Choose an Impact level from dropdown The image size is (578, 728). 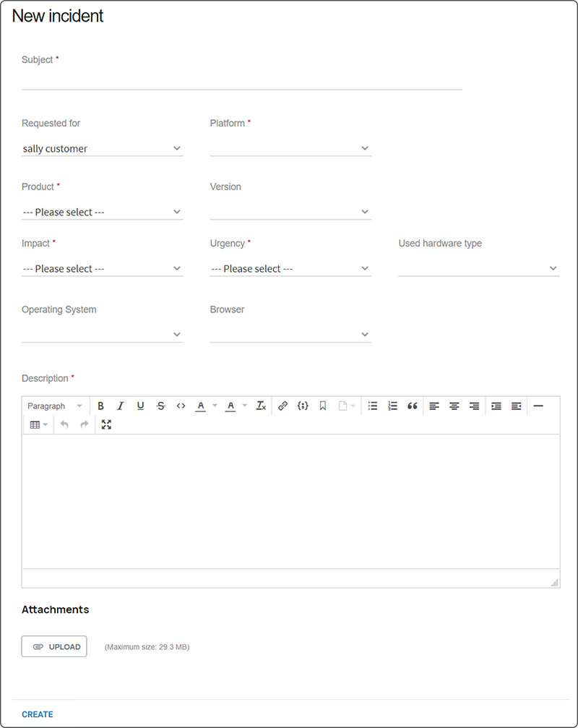coord(102,269)
